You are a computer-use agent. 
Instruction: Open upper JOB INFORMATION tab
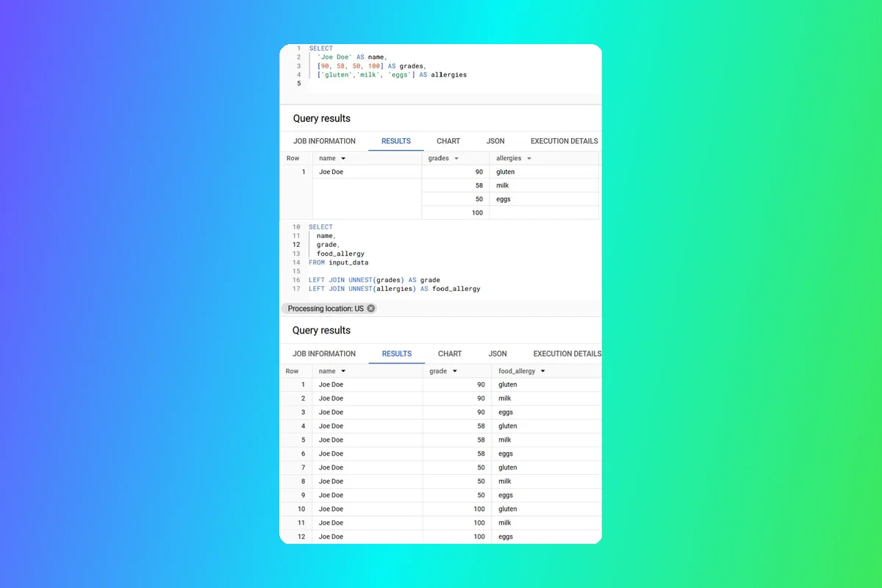pyautogui.click(x=324, y=141)
